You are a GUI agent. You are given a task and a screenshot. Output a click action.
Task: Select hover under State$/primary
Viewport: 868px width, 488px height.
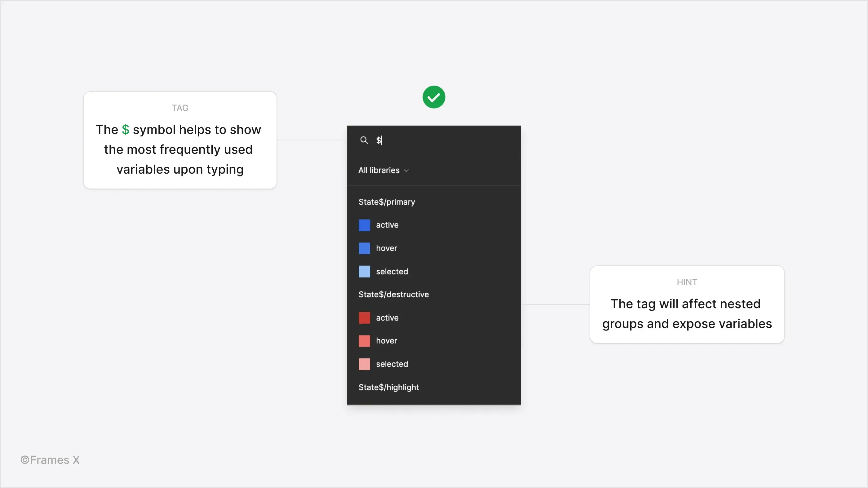coord(386,248)
